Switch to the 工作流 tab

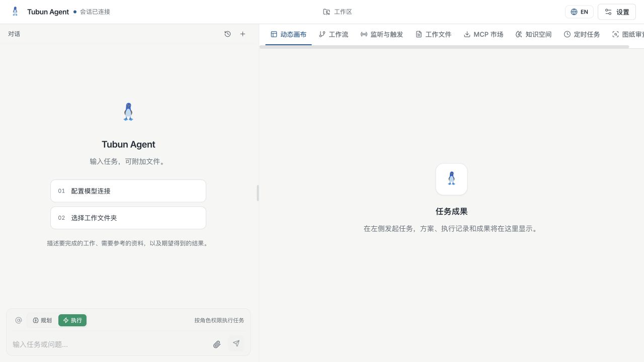point(334,35)
